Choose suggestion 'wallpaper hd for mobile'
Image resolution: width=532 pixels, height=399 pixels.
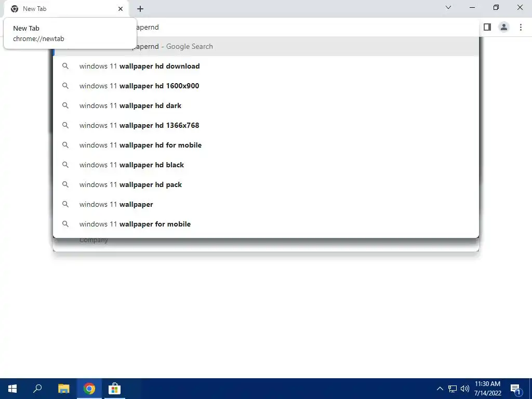pyautogui.click(x=266, y=145)
